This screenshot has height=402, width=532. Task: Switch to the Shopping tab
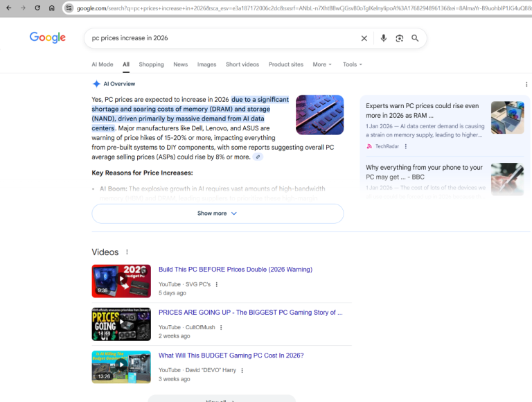tap(151, 64)
